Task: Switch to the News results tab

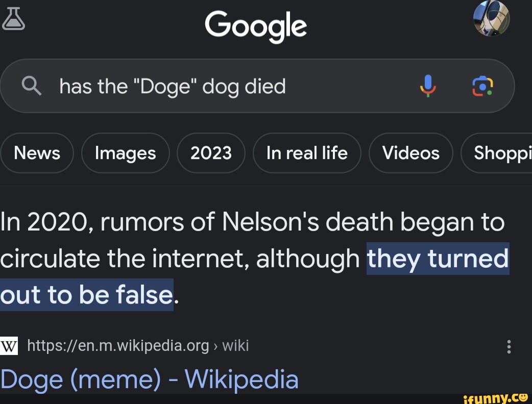Action: click(x=37, y=153)
